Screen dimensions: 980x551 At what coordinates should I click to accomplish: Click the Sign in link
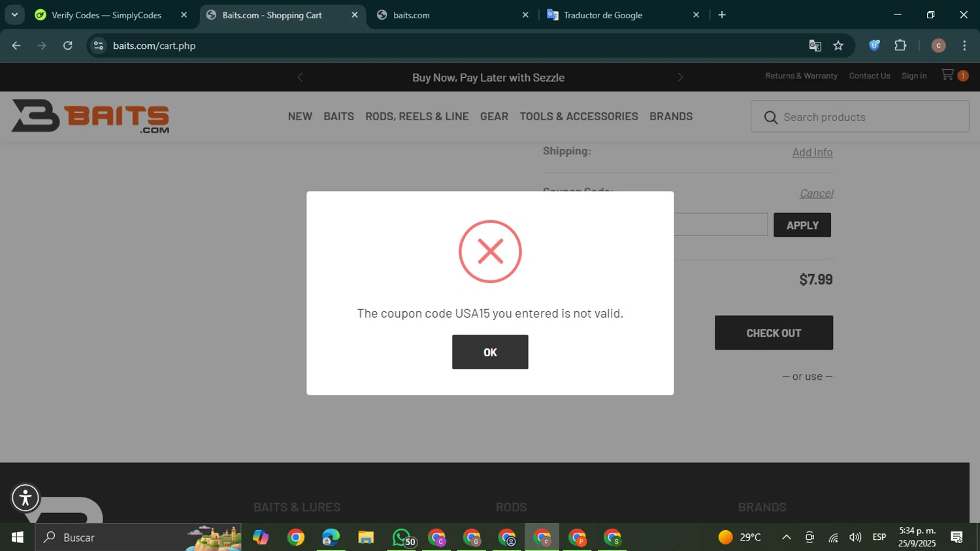click(914, 76)
